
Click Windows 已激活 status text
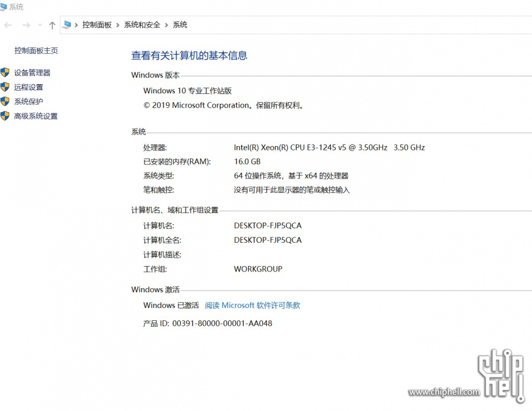172,306
